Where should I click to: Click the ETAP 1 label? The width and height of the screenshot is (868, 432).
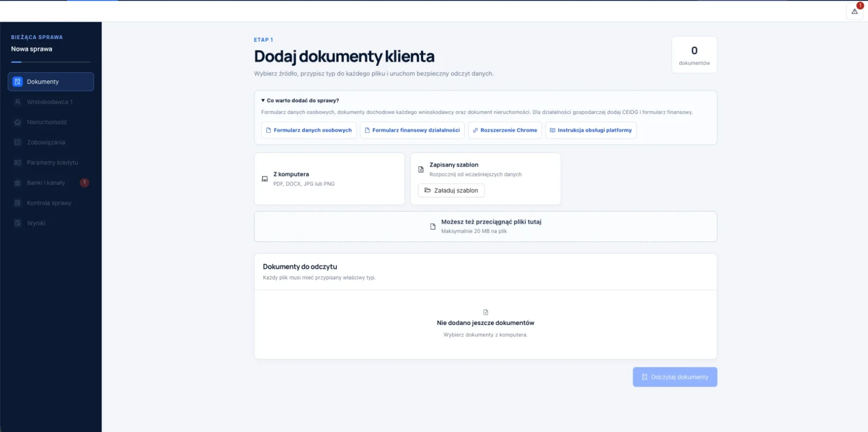click(x=264, y=40)
